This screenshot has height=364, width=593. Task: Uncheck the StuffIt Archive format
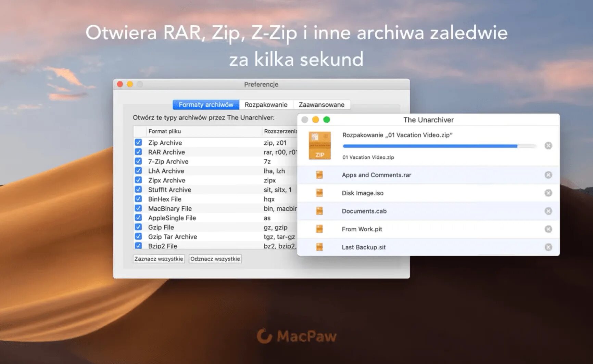(138, 190)
